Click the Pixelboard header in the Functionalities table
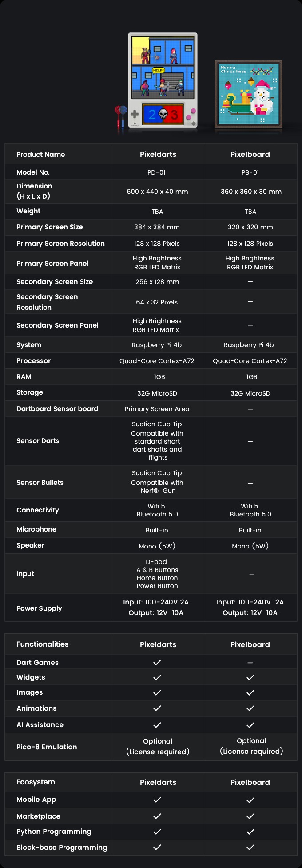 tap(250, 644)
